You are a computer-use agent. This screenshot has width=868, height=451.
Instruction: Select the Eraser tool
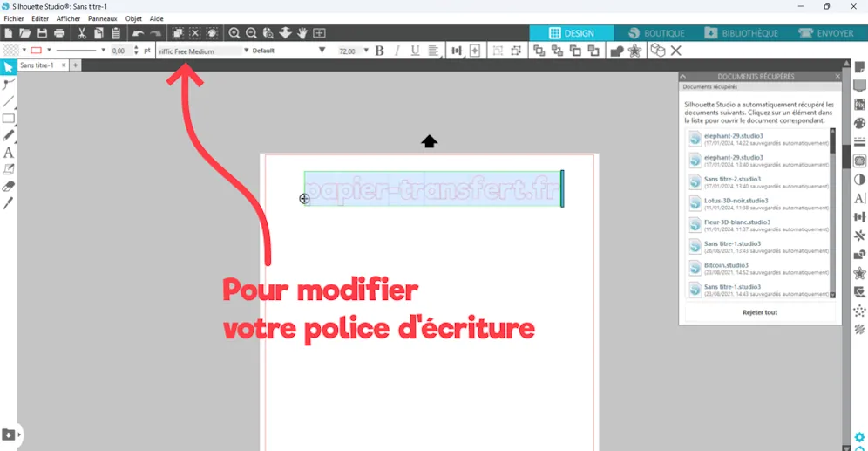point(9,187)
